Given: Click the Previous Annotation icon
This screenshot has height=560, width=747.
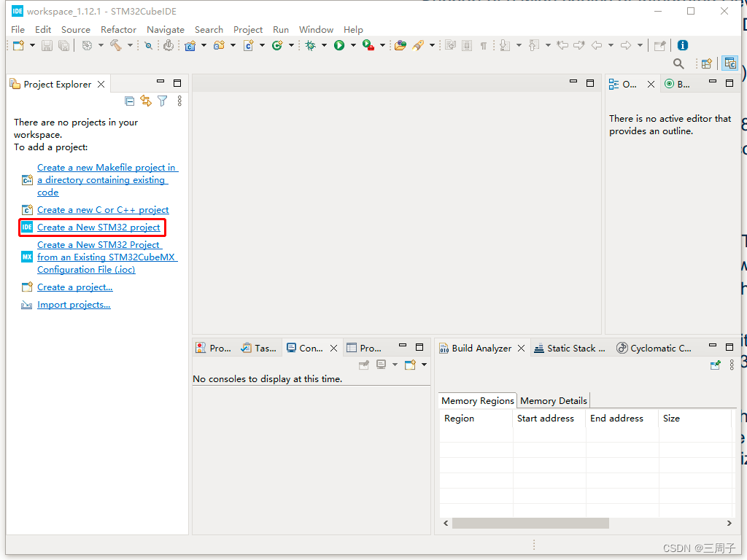Looking at the screenshot, I should pos(534,46).
